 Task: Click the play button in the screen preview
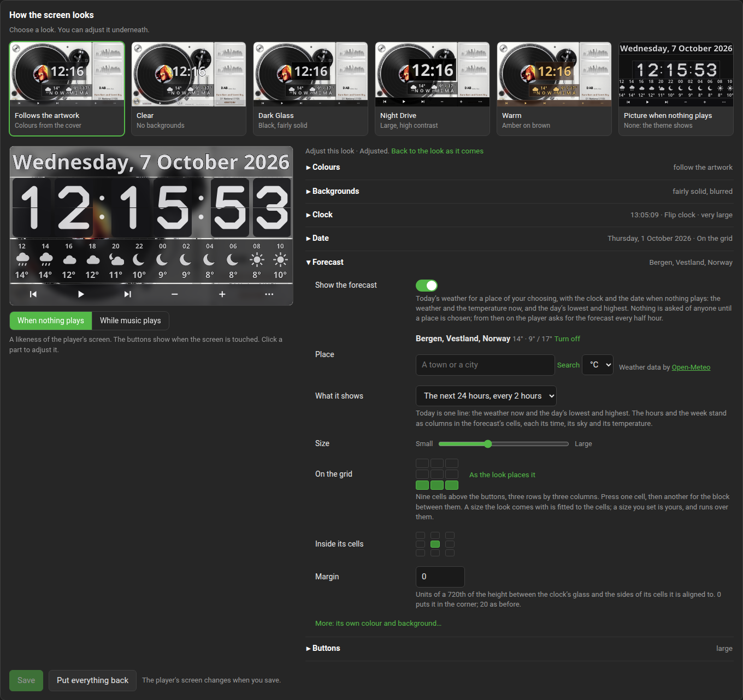coord(81,294)
